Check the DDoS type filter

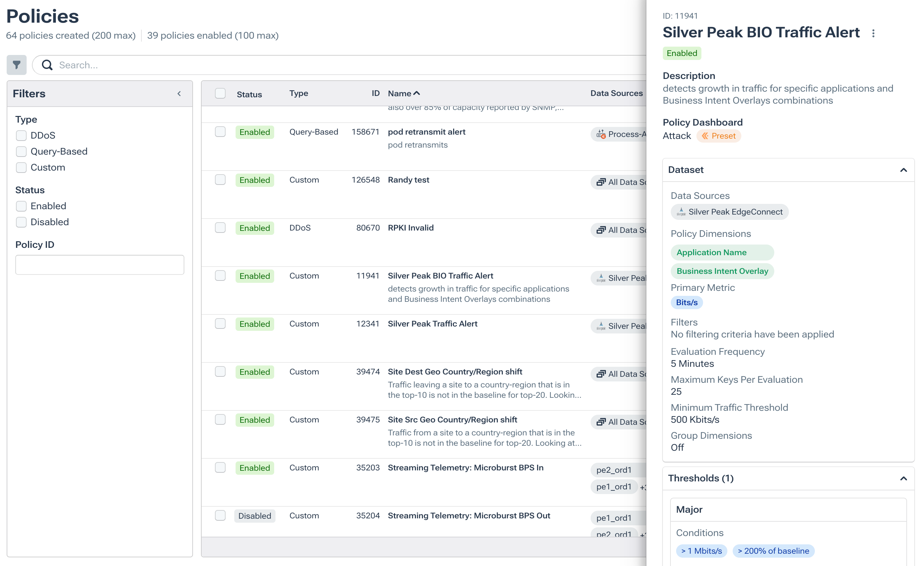click(21, 136)
